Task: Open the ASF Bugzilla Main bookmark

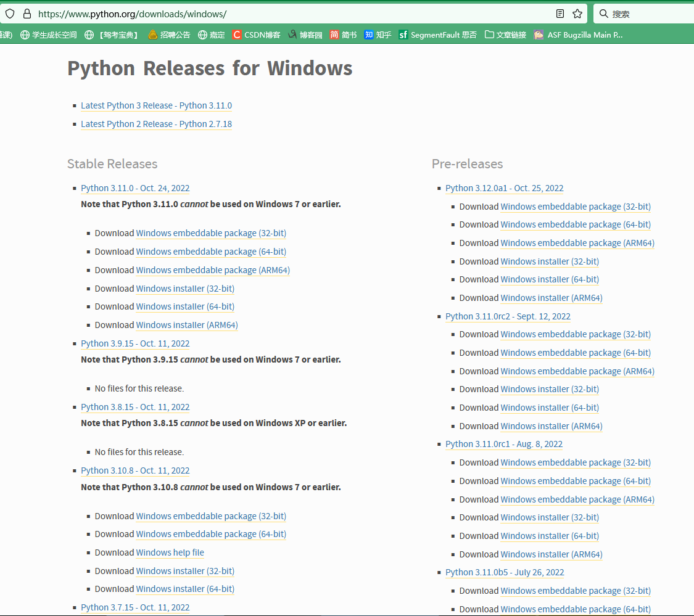Action: pyautogui.click(x=579, y=35)
